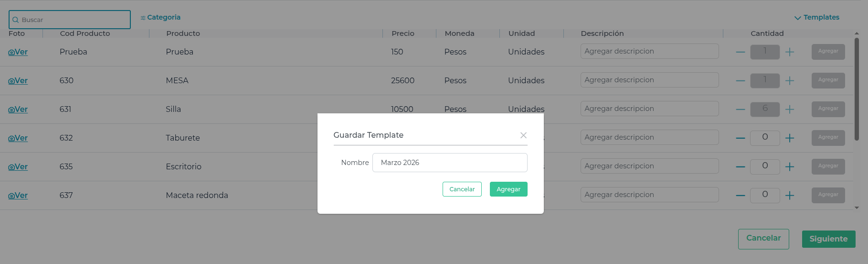Image resolution: width=868 pixels, height=264 pixels.
Task: Cancel the Guardar Template dialog
Action: click(x=462, y=189)
